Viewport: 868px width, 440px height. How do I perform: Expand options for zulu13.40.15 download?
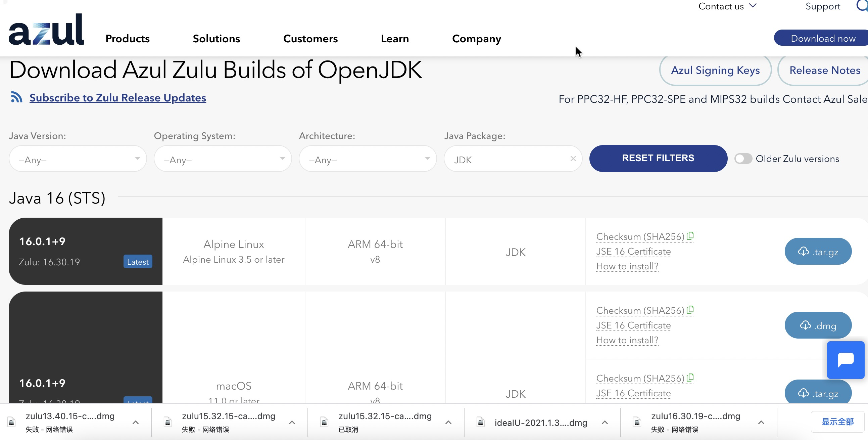coord(136,422)
